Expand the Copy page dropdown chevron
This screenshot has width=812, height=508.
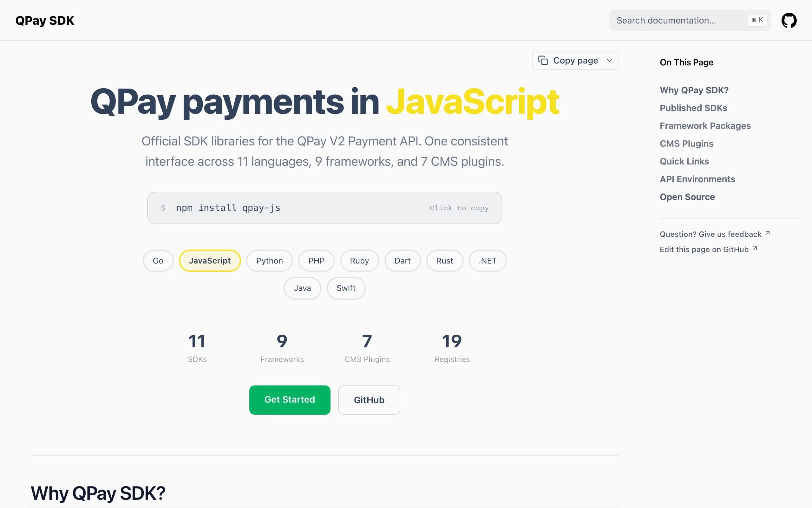click(610, 60)
